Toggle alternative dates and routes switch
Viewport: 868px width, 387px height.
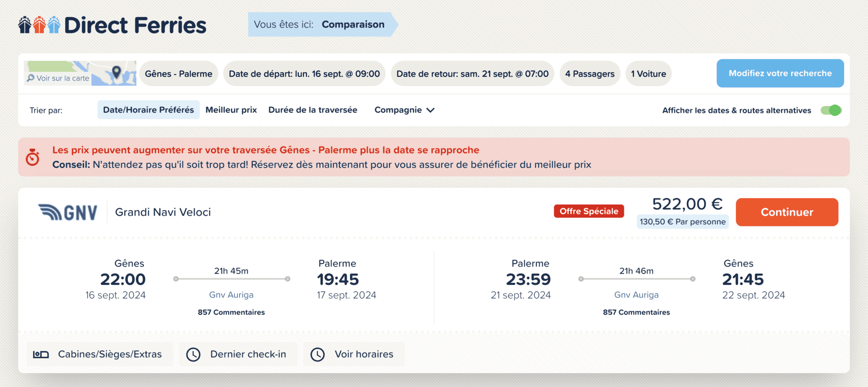(831, 110)
